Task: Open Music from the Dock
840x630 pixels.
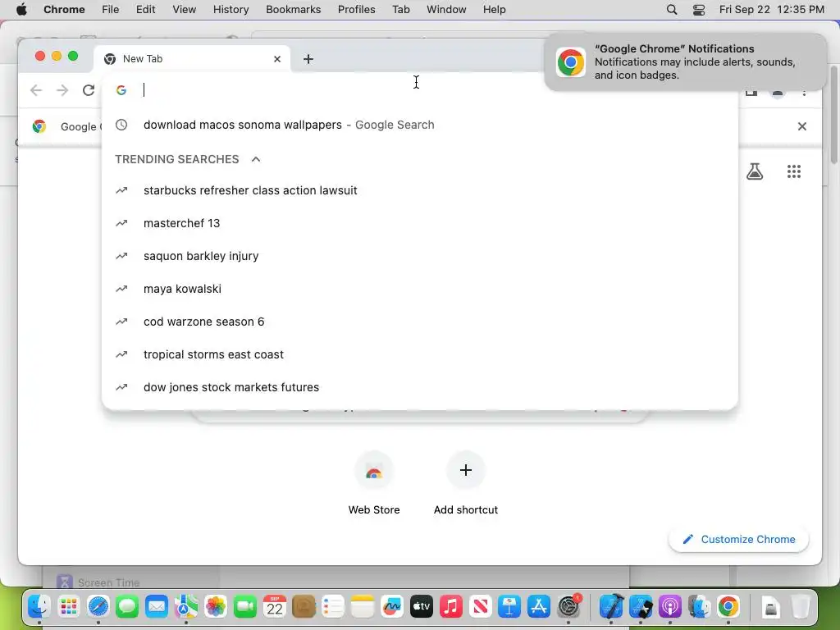Action: [x=451, y=606]
